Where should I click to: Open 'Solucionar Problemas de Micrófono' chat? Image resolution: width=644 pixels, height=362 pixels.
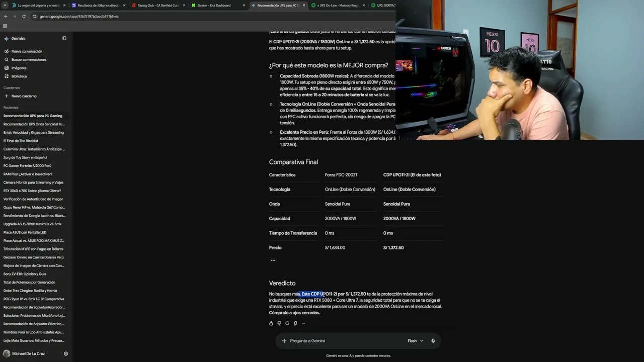tap(34, 315)
